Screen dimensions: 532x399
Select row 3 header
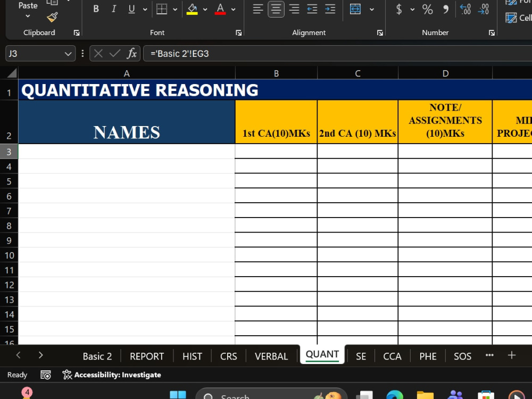tap(9, 152)
